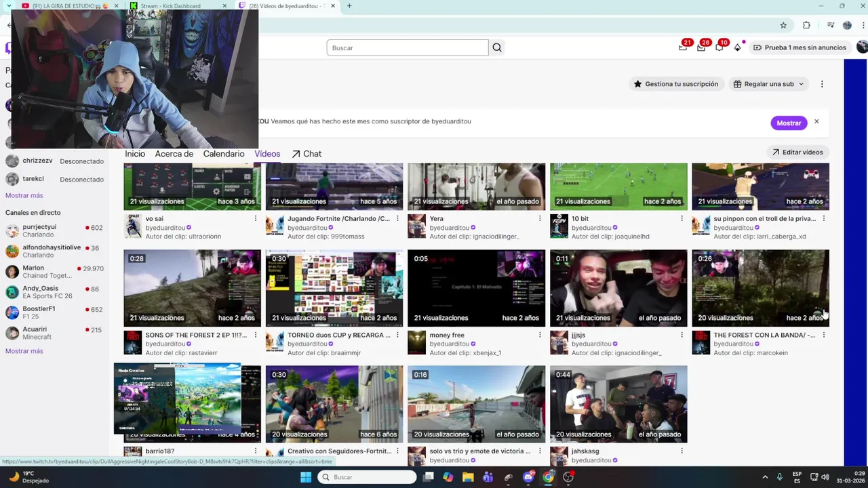Select the Vídeos channel tab

click(x=267, y=154)
